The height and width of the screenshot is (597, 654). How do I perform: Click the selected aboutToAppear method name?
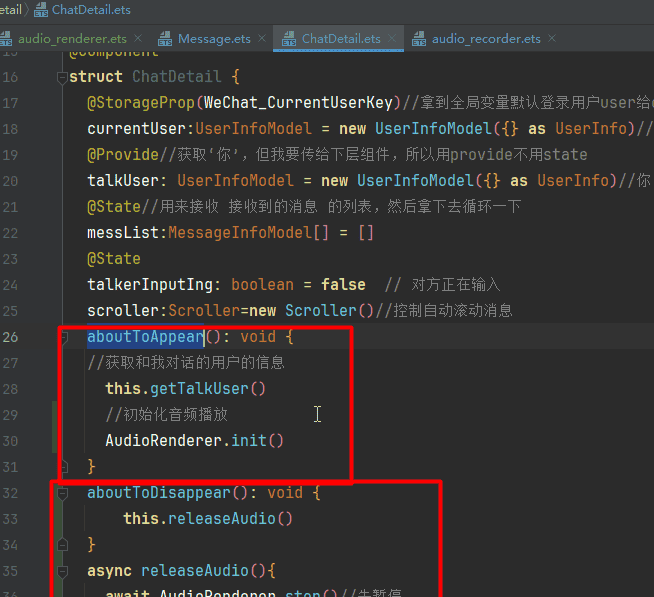(x=145, y=337)
